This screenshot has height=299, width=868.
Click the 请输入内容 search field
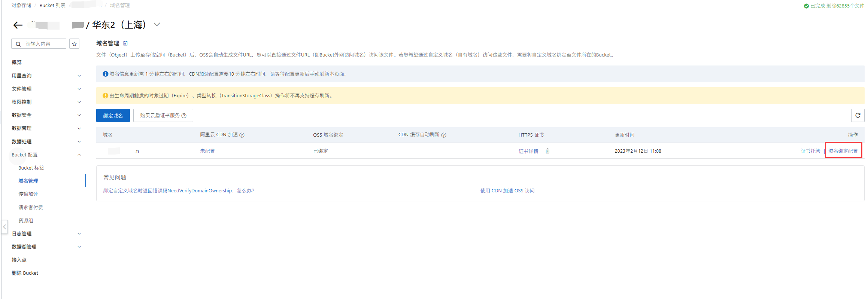click(x=39, y=44)
